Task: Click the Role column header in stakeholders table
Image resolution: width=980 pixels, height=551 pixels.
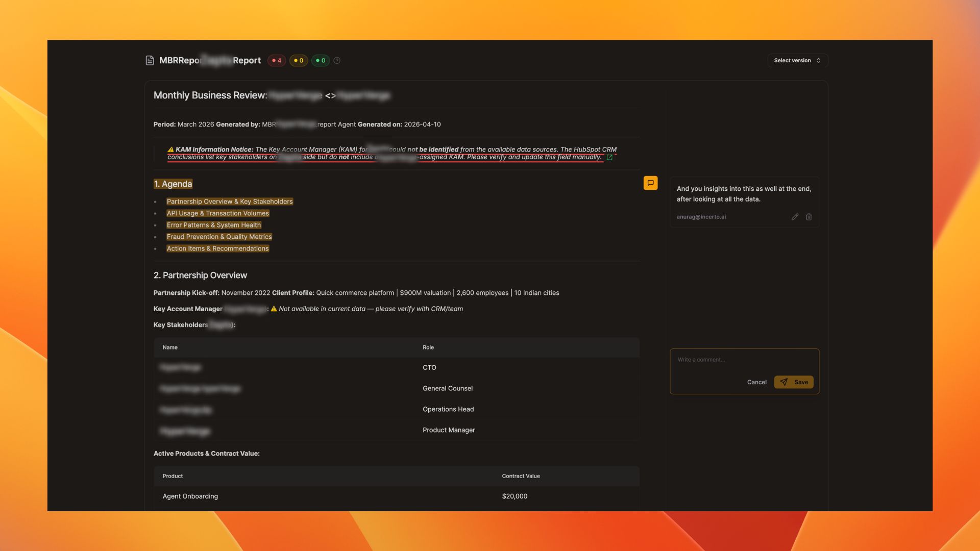Action: (428, 347)
